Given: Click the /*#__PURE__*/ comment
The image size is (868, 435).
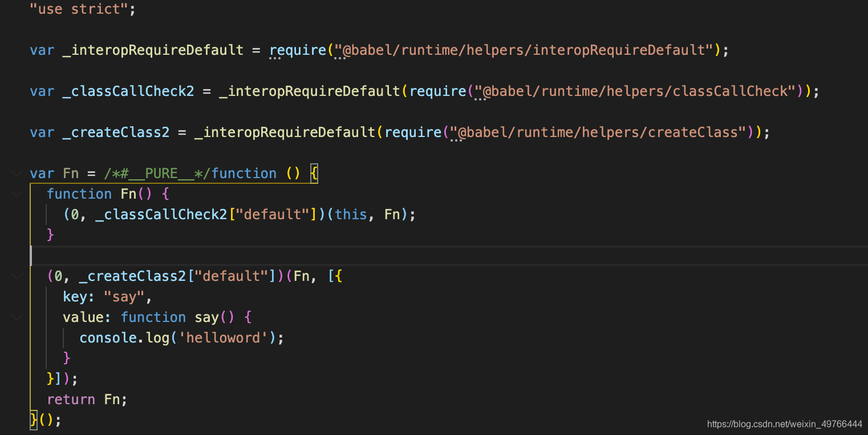Looking at the screenshot, I should click(x=157, y=174).
